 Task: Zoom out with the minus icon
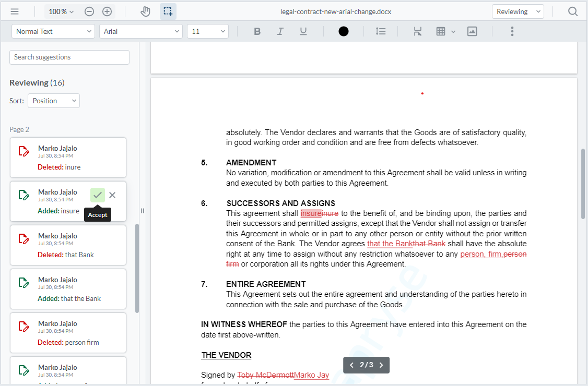coord(89,11)
